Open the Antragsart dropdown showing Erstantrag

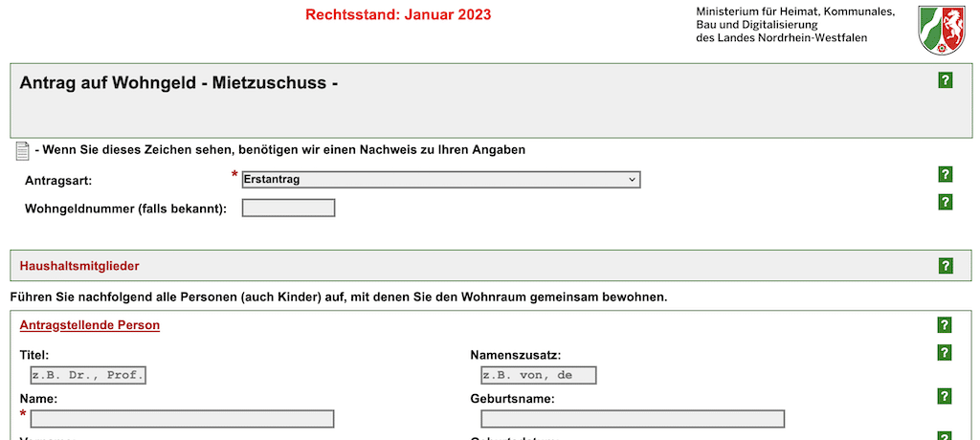pos(440,180)
